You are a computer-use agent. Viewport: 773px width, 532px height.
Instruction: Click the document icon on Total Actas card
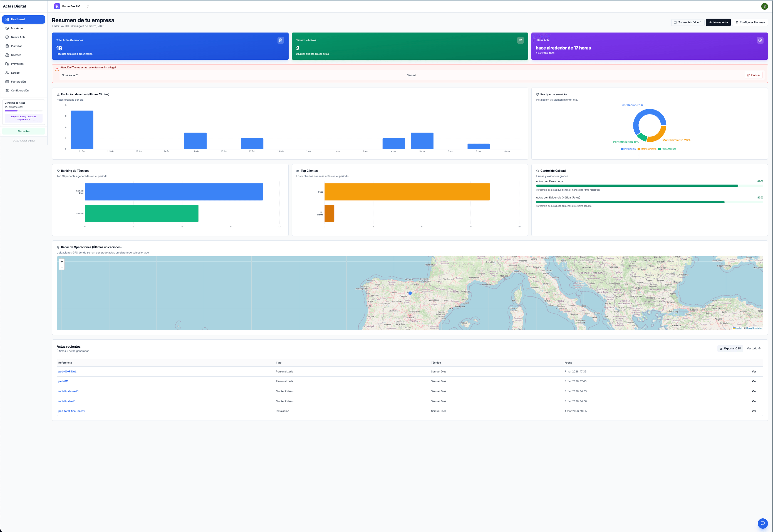[281, 40]
